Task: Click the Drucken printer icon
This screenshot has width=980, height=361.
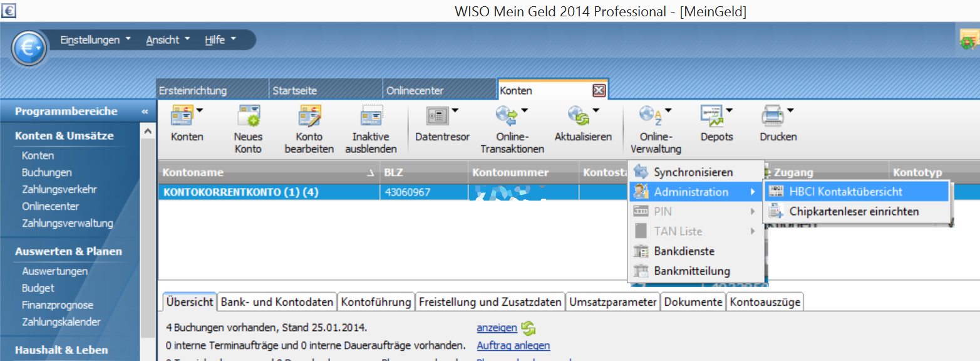Action: click(772, 117)
